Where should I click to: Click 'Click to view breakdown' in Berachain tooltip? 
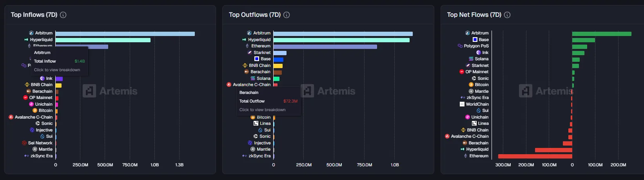click(262, 110)
